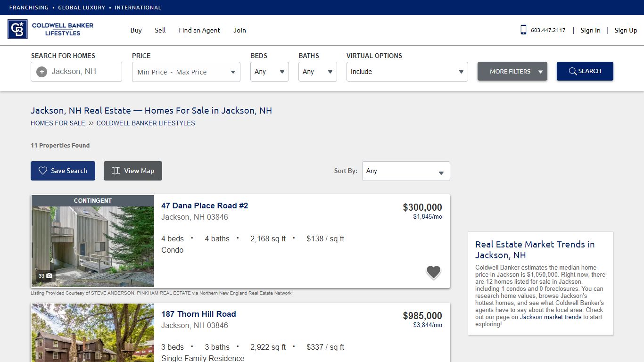This screenshot has width=644, height=362.
Task: Click the mobile phone icon
Action: click(x=523, y=30)
